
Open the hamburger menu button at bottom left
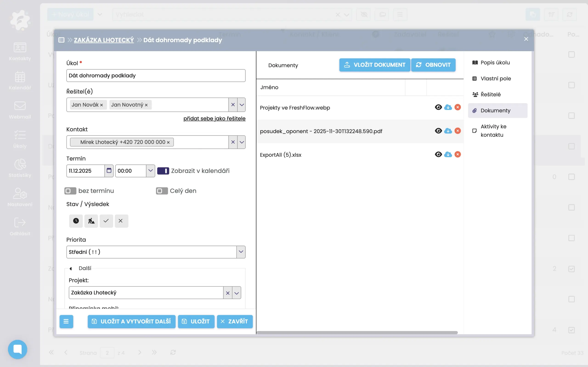pyautogui.click(x=66, y=321)
